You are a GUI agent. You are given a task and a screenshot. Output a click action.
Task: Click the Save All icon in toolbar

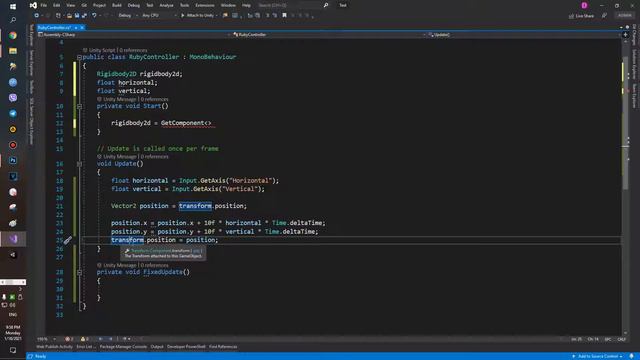point(84,16)
